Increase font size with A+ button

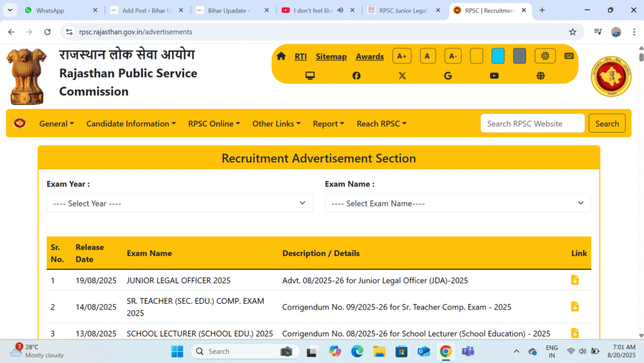[402, 55]
